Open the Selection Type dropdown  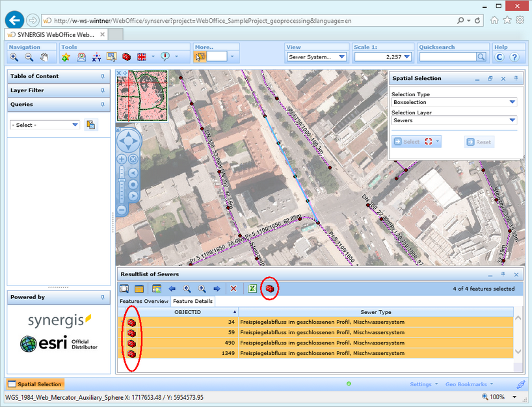[x=512, y=102]
